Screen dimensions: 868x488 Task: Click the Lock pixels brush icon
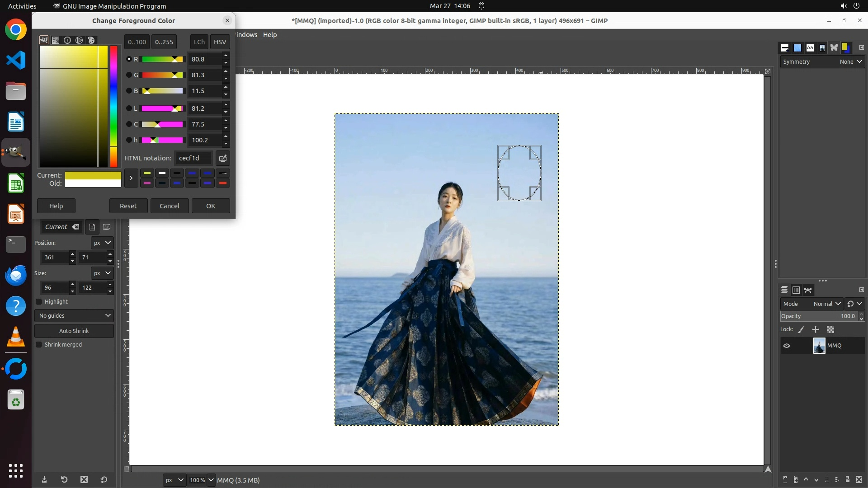coord(801,329)
